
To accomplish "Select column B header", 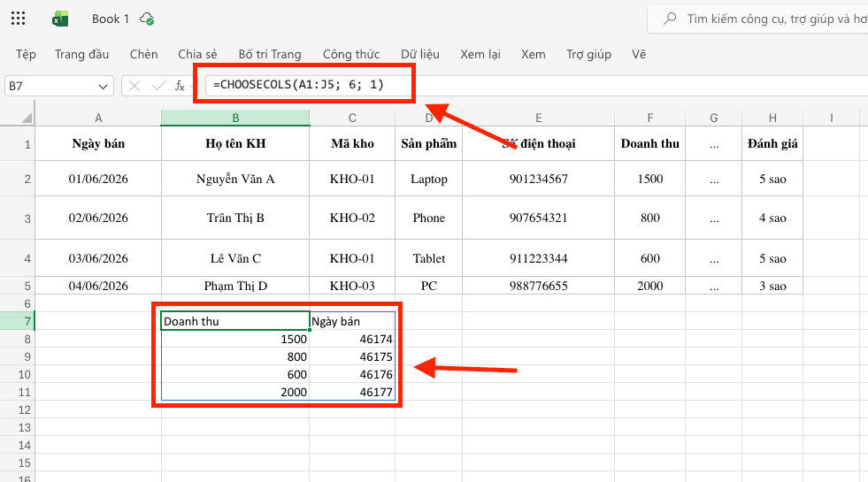I will pyautogui.click(x=235, y=118).
